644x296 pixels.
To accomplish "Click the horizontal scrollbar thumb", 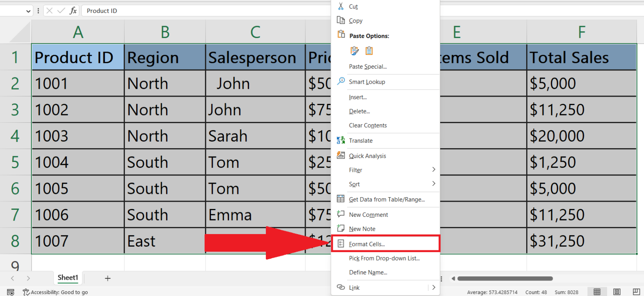I will pyautogui.click(x=505, y=278).
